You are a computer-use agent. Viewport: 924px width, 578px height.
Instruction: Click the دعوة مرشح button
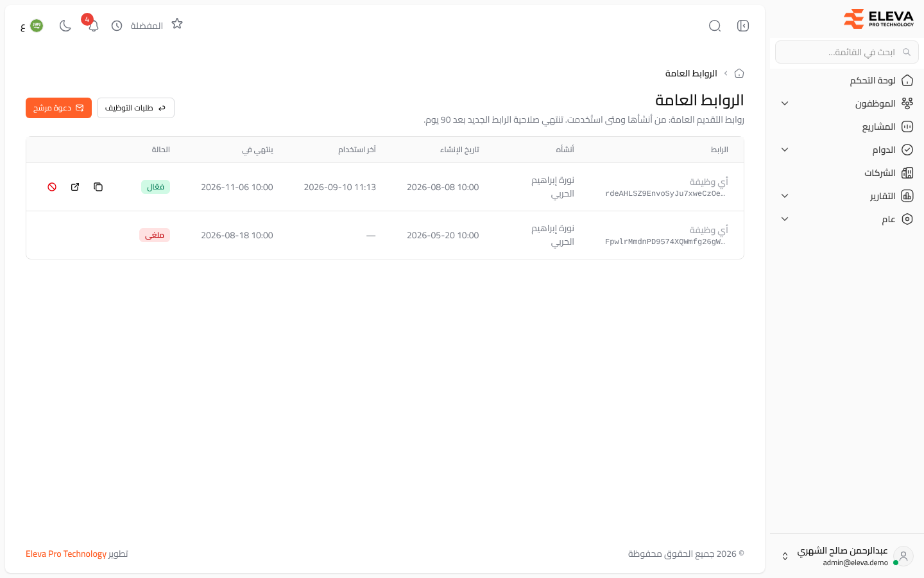pos(58,108)
